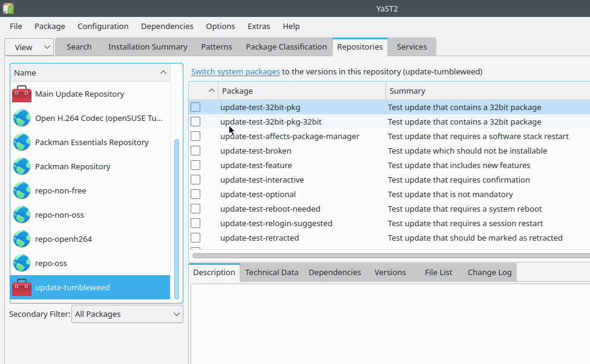Check the update-test-broken checkbox
The image size is (590, 364).
[x=195, y=151]
